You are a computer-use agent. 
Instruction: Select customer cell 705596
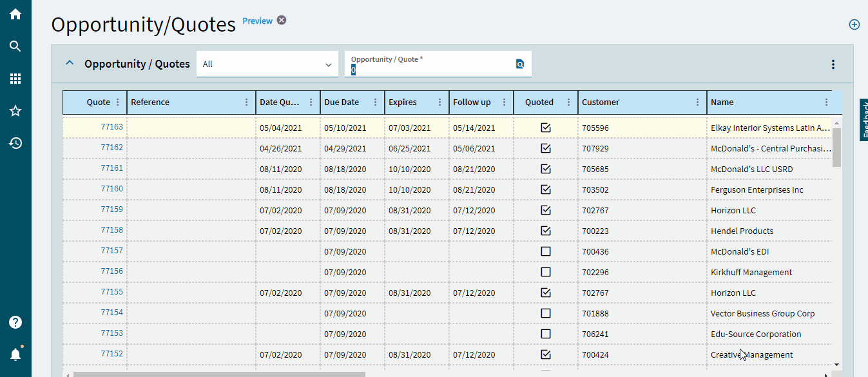(642, 128)
